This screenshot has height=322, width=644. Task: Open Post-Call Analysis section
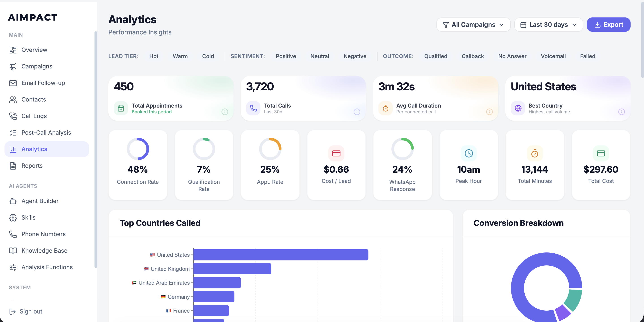coord(47,133)
